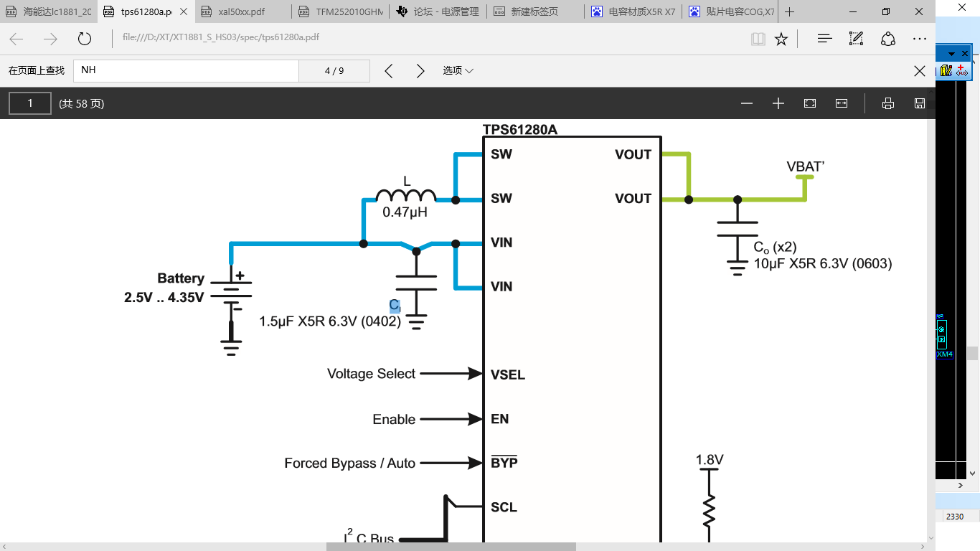Click the PDF page number box
This screenshot has height=551, width=980.
pyautogui.click(x=30, y=103)
